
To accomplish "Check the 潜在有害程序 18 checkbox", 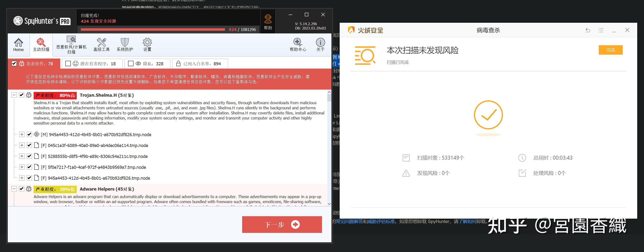I will tap(68, 64).
